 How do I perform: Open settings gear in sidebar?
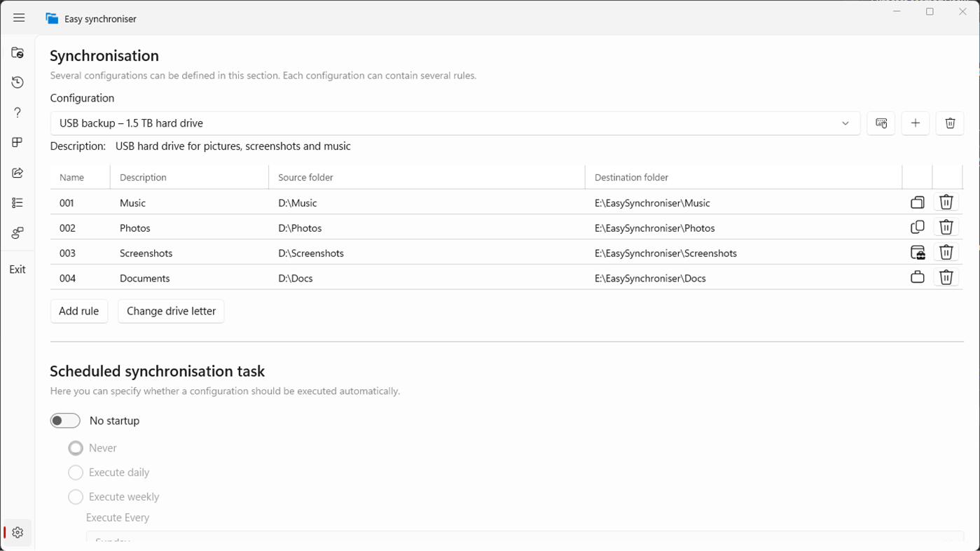18,533
